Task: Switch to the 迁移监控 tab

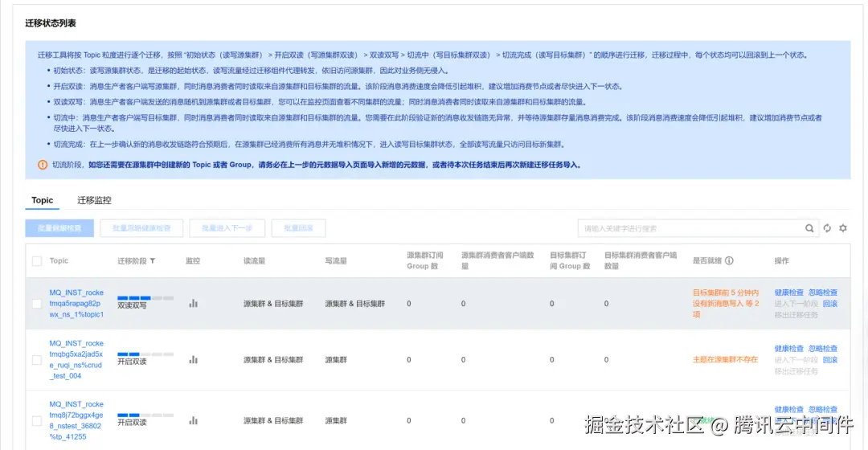Action: tap(94, 200)
